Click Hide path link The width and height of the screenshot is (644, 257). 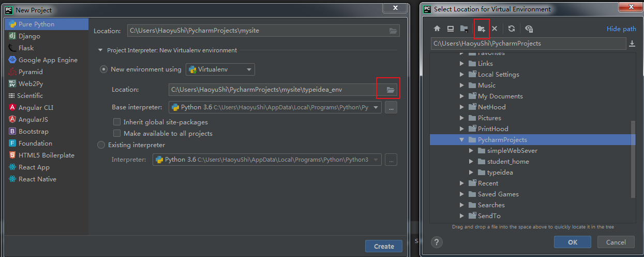point(621,29)
